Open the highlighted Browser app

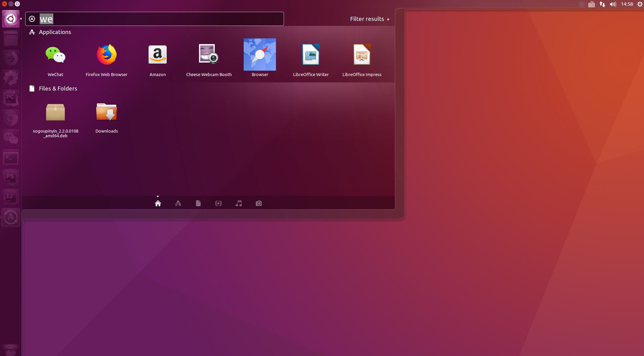[x=260, y=58]
